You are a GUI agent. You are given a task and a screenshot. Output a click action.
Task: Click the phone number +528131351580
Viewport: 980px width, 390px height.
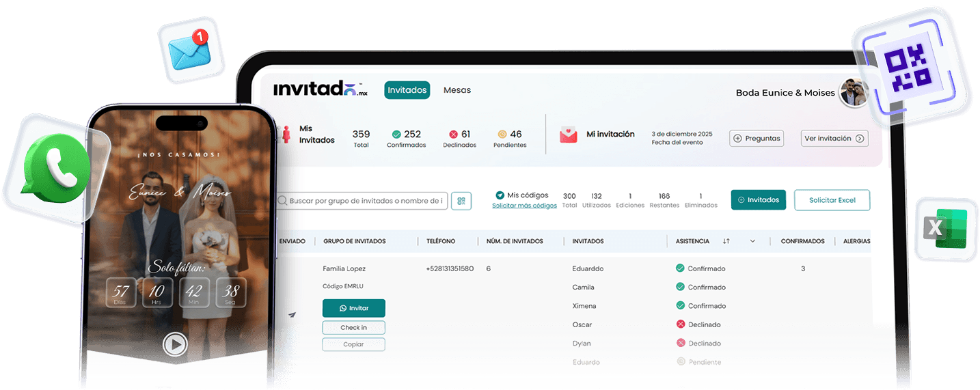450,268
